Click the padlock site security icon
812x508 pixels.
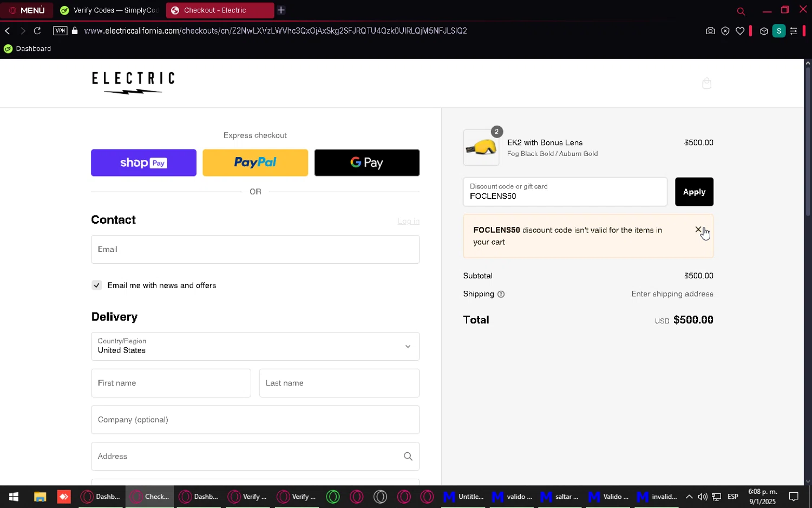coord(75,31)
